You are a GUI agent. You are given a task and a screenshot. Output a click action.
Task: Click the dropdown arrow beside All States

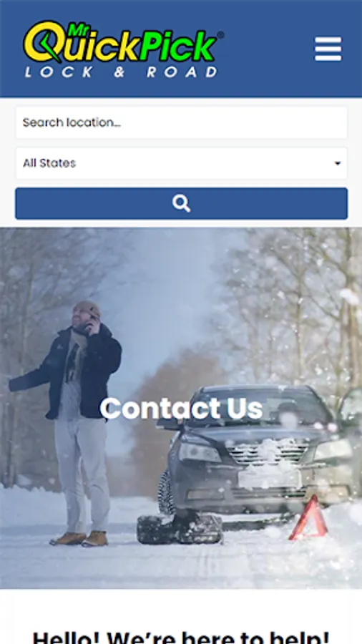click(x=338, y=163)
